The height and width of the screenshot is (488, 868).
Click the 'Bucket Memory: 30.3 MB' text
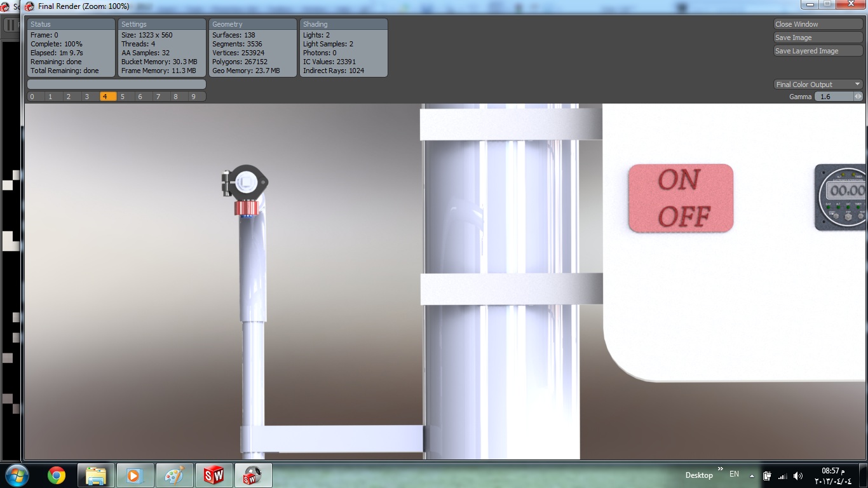coord(159,62)
